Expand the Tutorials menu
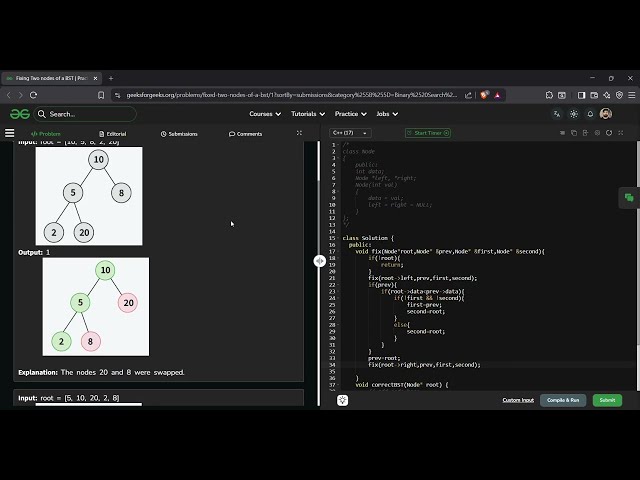 tap(308, 114)
